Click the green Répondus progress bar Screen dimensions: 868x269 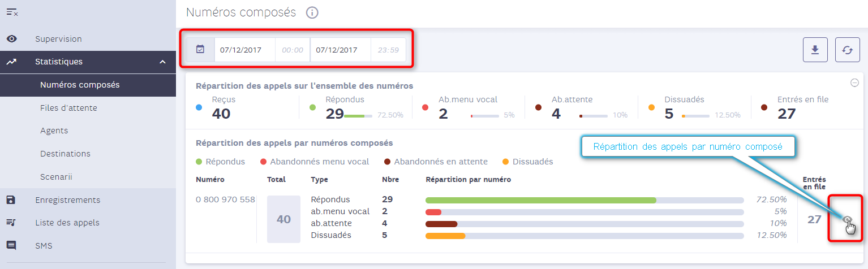540,200
